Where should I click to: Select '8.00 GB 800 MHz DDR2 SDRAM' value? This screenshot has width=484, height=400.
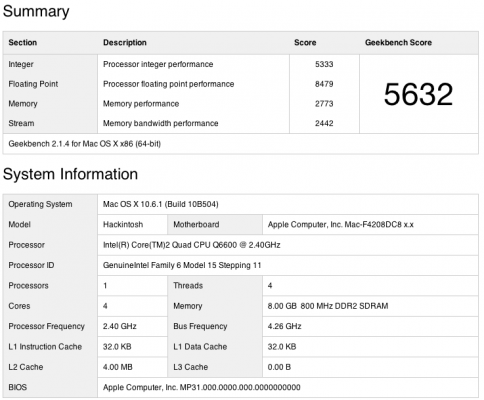(x=328, y=306)
